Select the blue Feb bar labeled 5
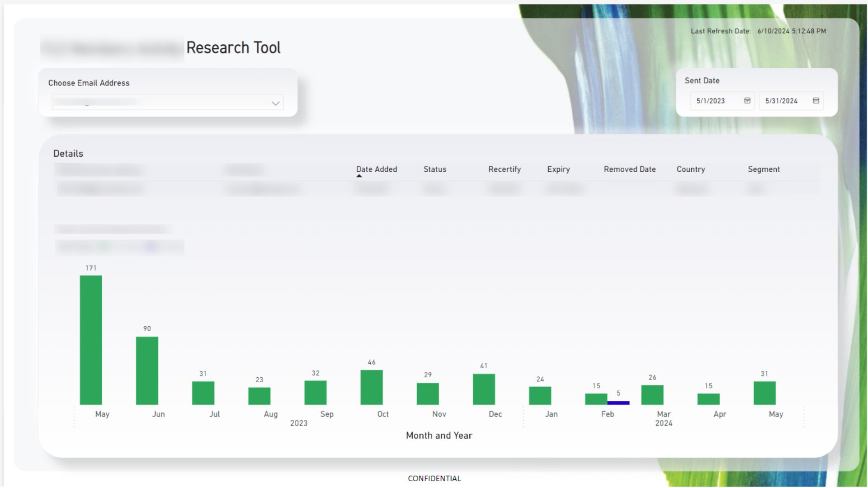 coord(618,403)
